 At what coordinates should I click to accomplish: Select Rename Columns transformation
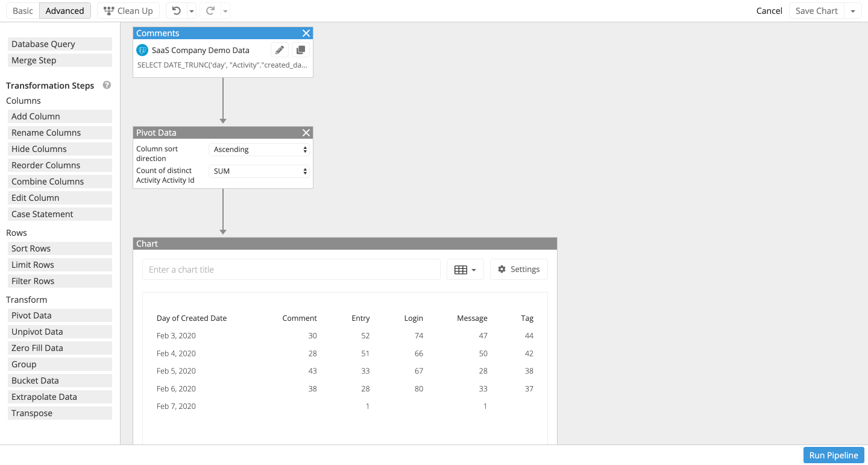(x=60, y=133)
